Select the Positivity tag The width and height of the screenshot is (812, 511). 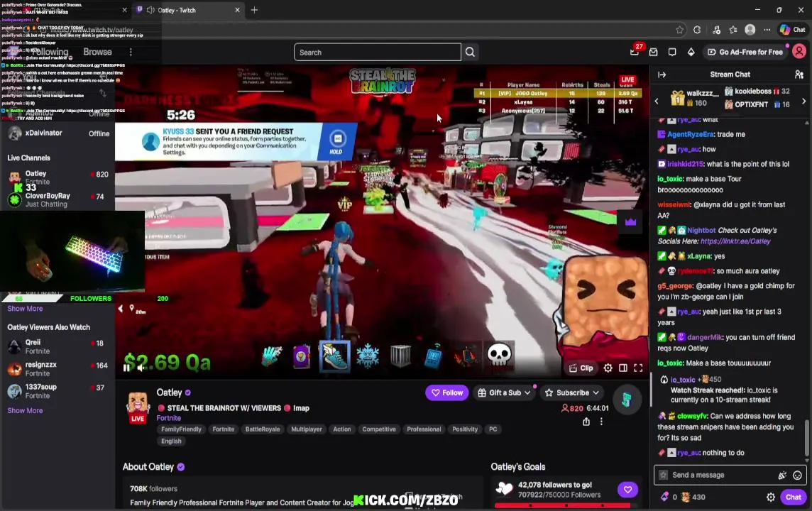[465, 429]
